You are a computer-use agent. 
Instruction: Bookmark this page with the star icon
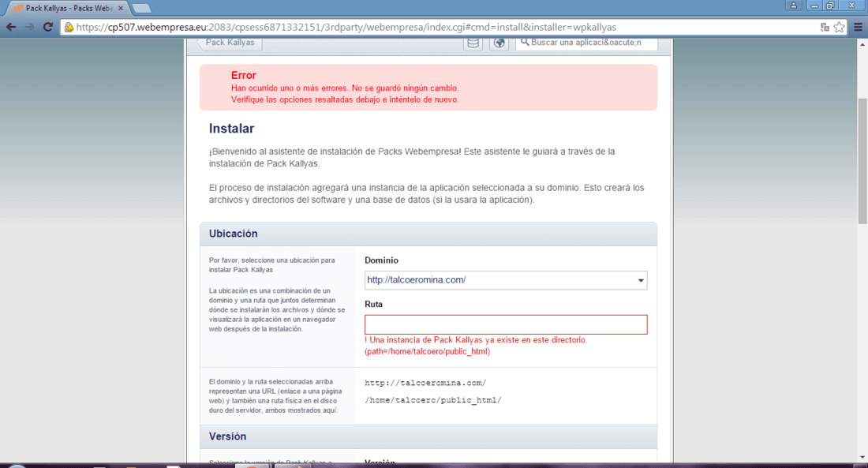[x=840, y=27]
